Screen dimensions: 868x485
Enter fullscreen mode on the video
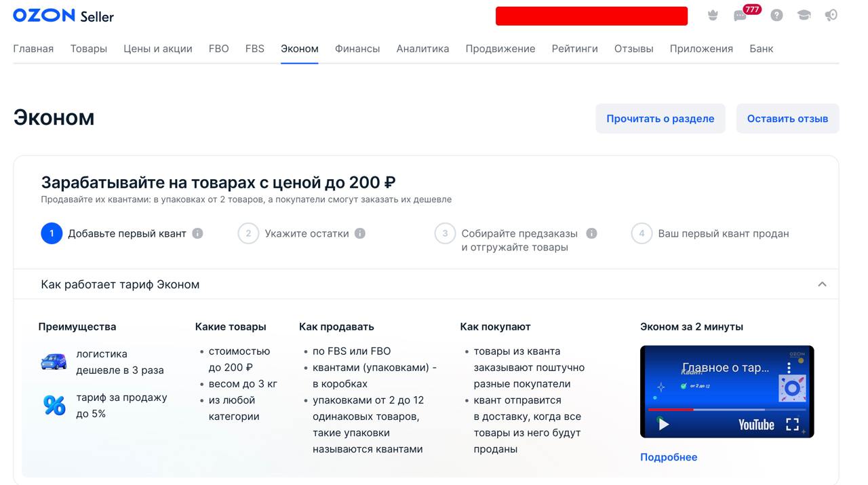point(792,425)
